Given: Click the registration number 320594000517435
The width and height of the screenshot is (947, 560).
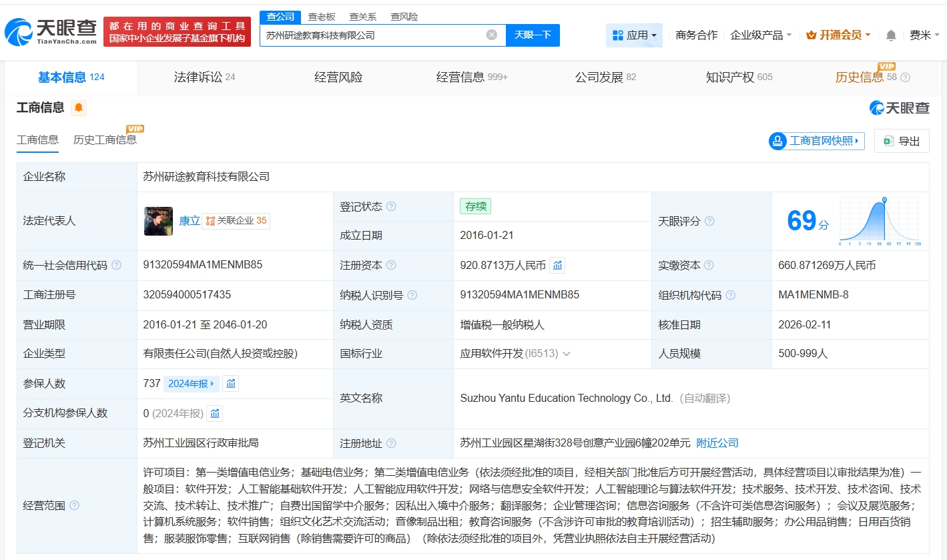Looking at the screenshot, I should [187, 295].
